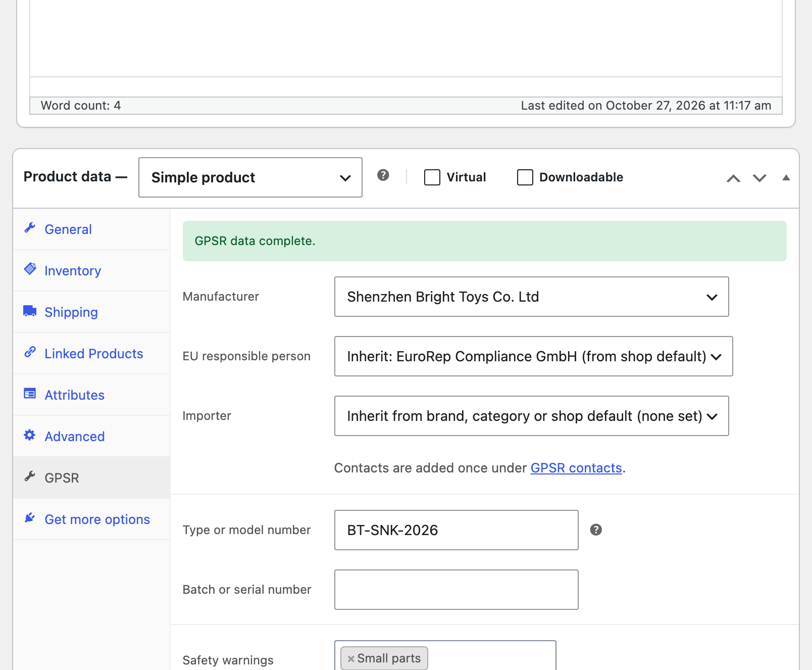Switch to the Advanced tab
Viewport: 812px width, 670px height.
(91, 437)
